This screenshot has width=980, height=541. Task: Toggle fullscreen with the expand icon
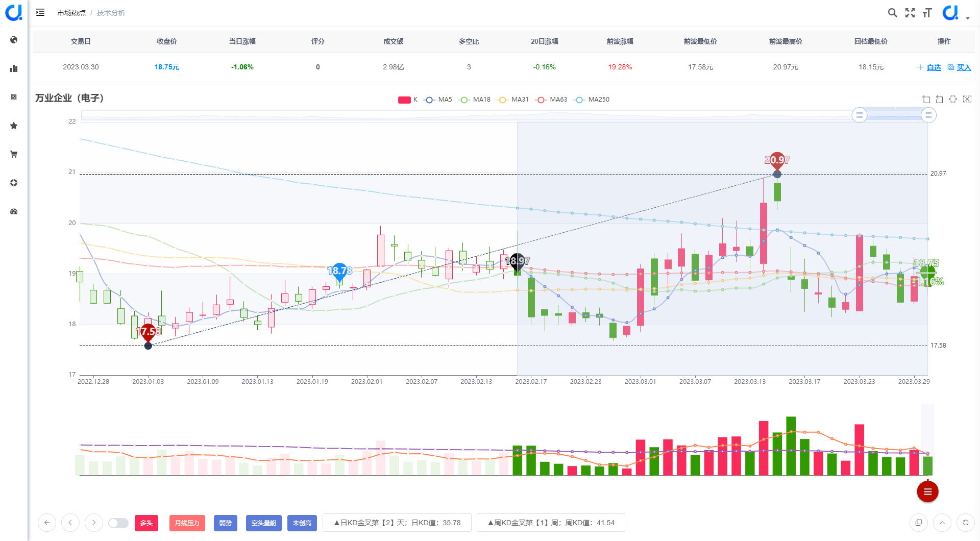click(x=910, y=13)
